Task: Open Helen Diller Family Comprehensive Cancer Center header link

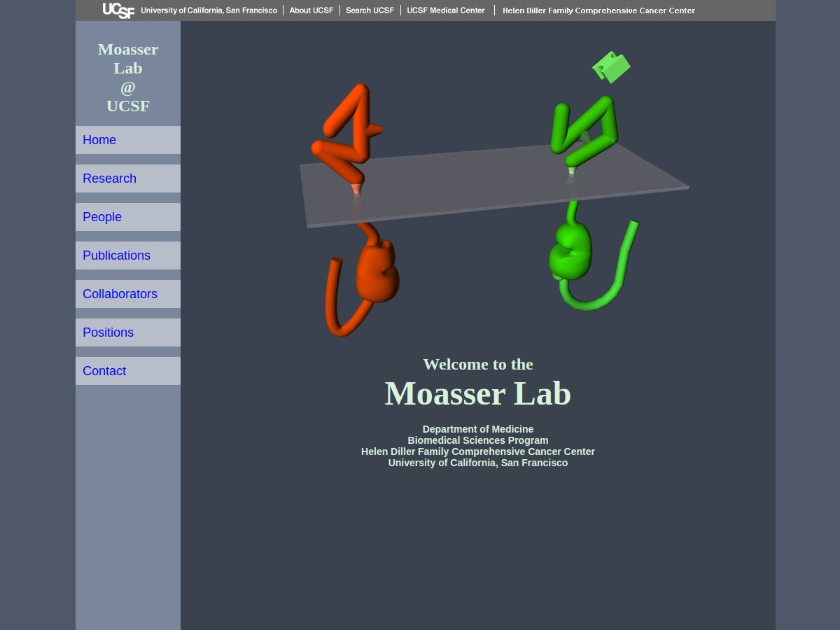Action: (598, 10)
